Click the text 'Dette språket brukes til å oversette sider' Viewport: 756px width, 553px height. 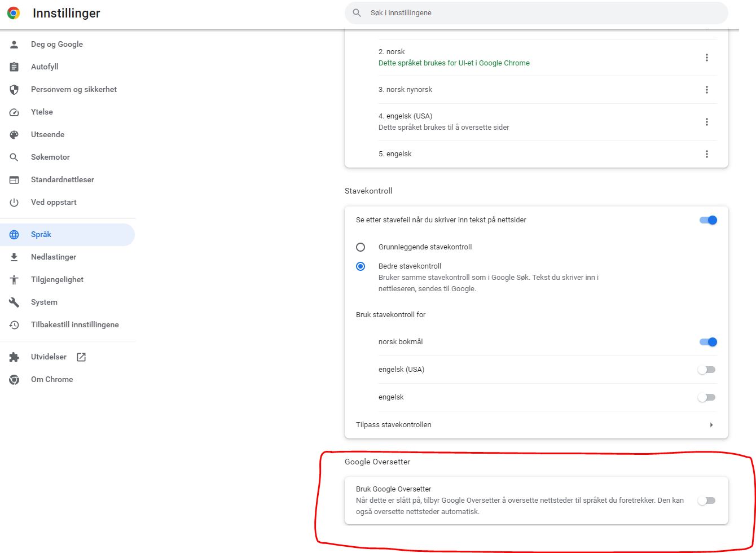[x=444, y=128]
